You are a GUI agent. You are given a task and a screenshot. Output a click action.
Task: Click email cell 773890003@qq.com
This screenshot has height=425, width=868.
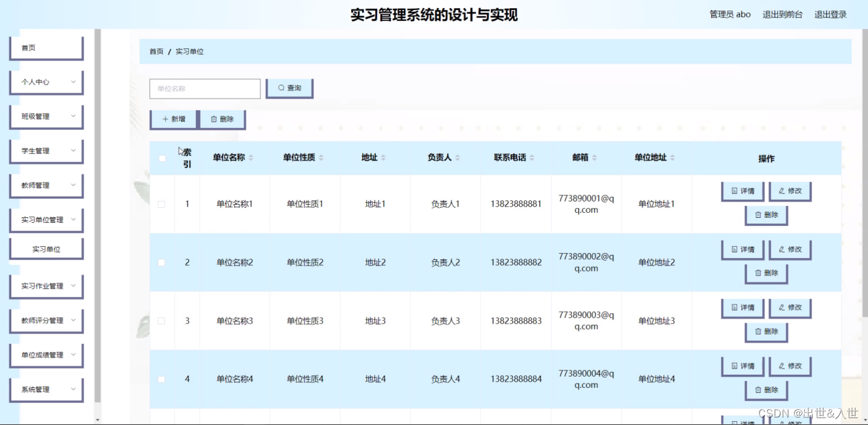pos(586,321)
